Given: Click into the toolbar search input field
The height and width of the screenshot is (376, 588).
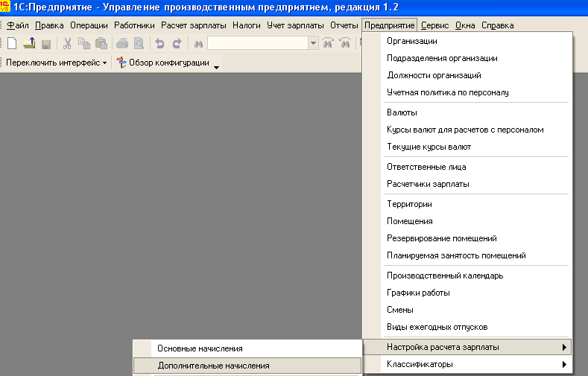Looking at the screenshot, I should pyautogui.click(x=258, y=43).
